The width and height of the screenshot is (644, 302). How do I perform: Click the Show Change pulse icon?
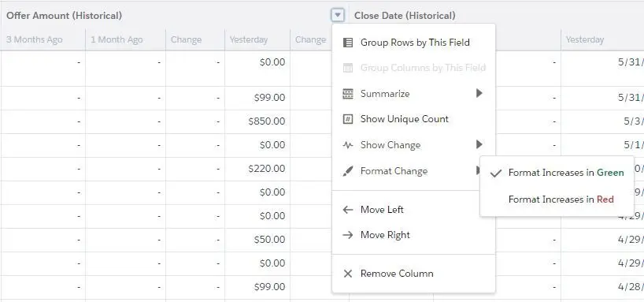tap(348, 145)
